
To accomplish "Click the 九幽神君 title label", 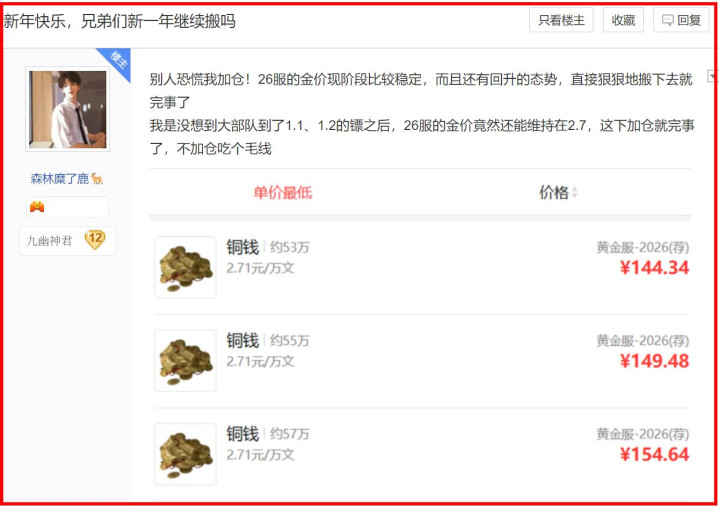I will tap(50, 240).
